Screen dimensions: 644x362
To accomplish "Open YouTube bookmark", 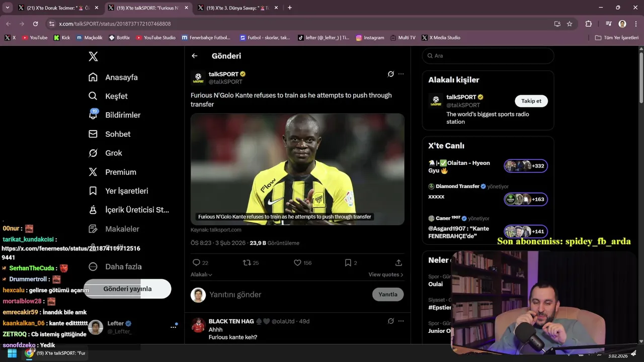I will click(35, 38).
